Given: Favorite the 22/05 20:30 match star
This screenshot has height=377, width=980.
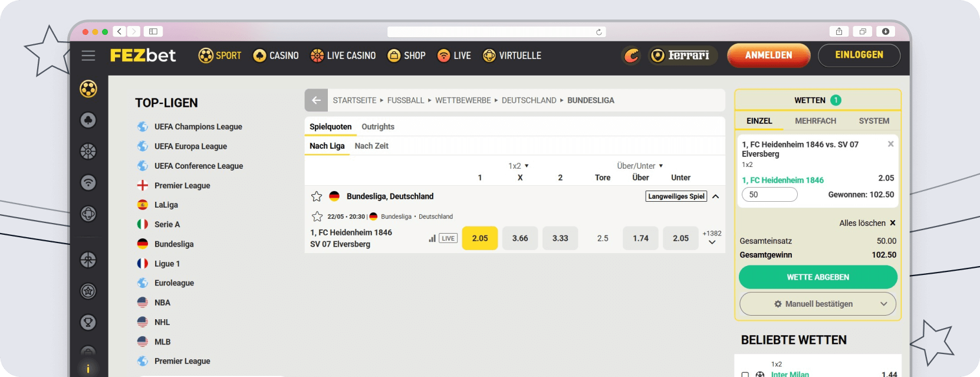Looking at the screenshot, I should [x=317, y=217].
